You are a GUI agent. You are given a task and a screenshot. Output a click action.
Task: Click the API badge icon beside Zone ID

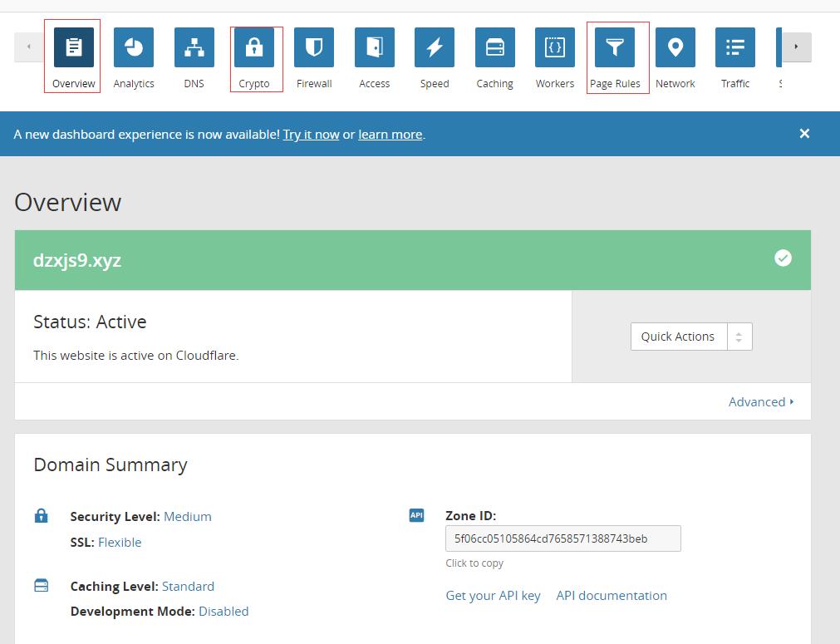416,515
